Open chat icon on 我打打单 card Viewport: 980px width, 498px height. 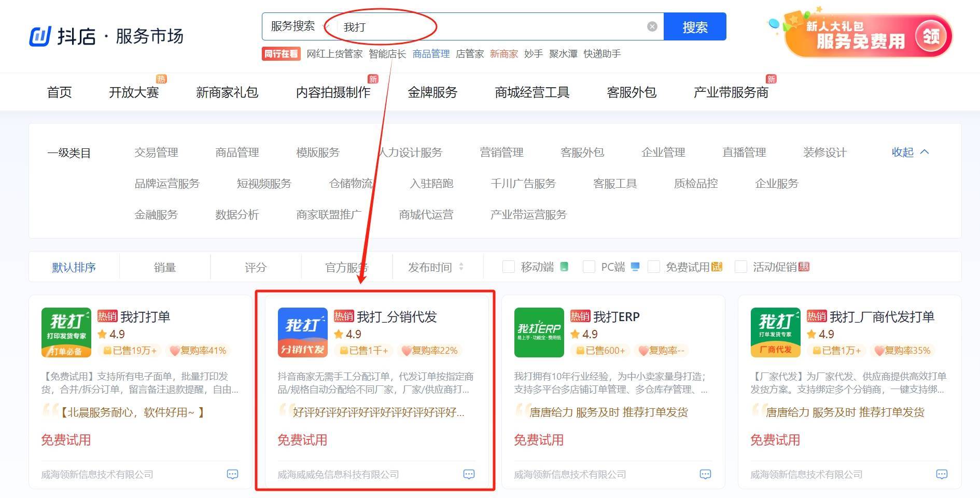point(232,474)
